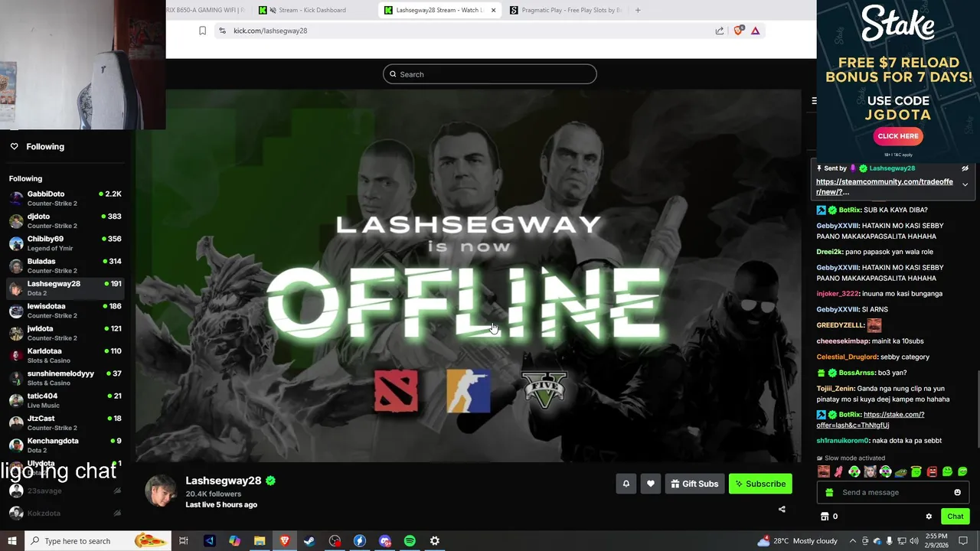Open jwldota channel in Following list
Screen dimensions: 980x551
click(x=65, y=333)
